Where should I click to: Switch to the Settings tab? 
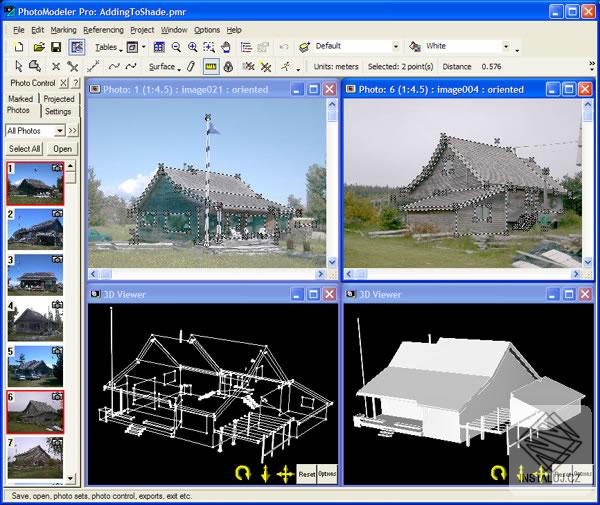(58, 111)
